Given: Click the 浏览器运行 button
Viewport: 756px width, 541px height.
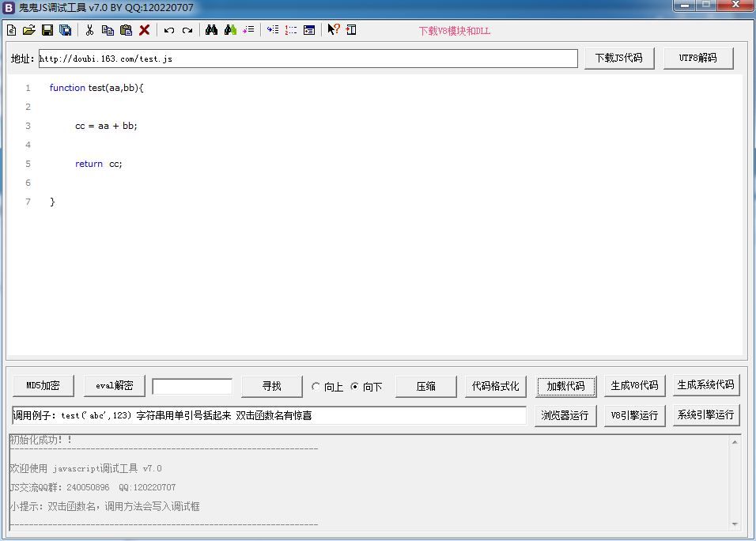Looking at the screenshot, I should [x=565, y=415].
